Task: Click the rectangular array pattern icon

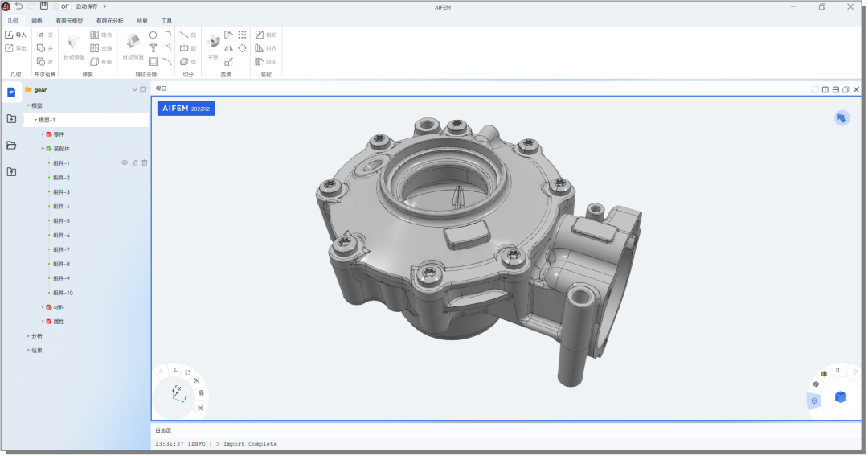Action: click(x=242, y=35)
